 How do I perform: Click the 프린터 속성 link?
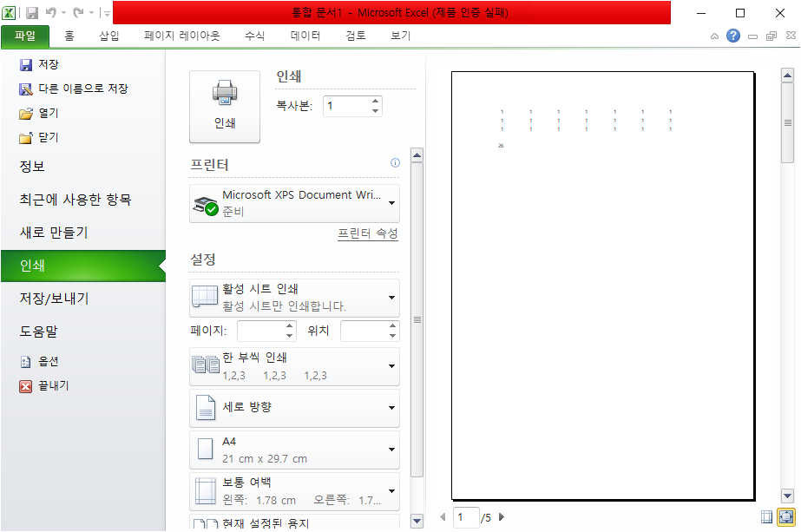click(x=368, y=233)
